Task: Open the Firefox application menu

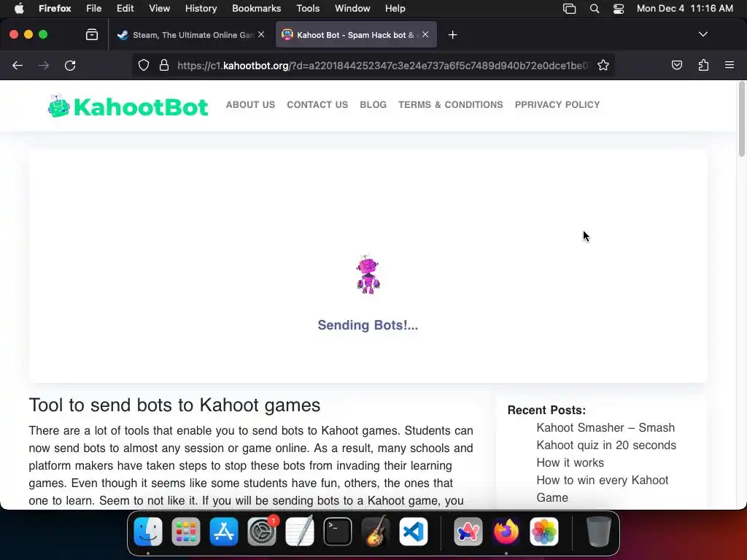Action: click(55, 9)
